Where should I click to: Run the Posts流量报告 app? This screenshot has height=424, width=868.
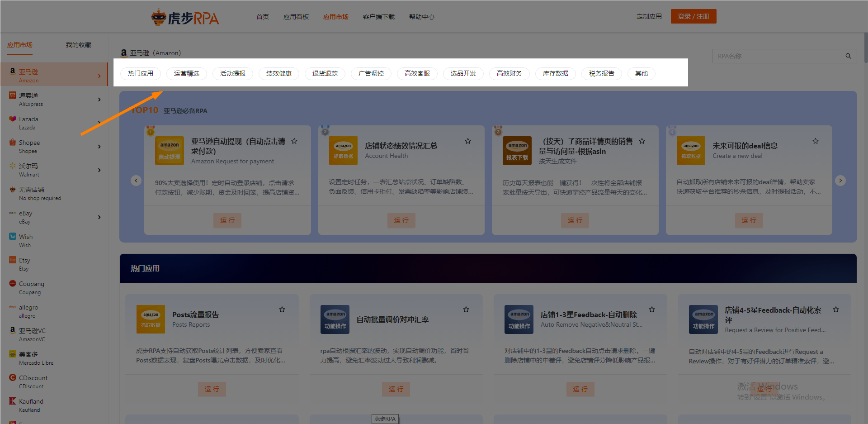(212, 389)
